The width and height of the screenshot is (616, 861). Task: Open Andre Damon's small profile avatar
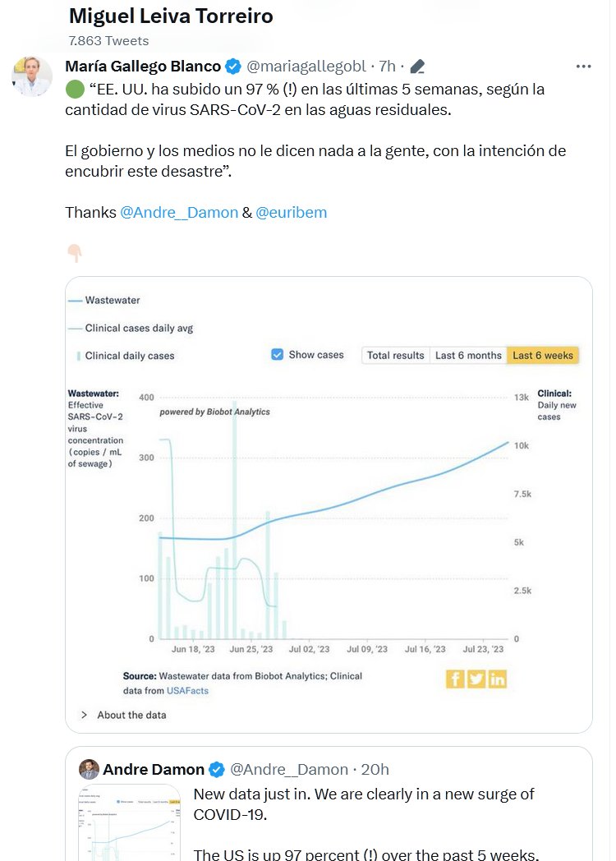(x=89, y=770)
